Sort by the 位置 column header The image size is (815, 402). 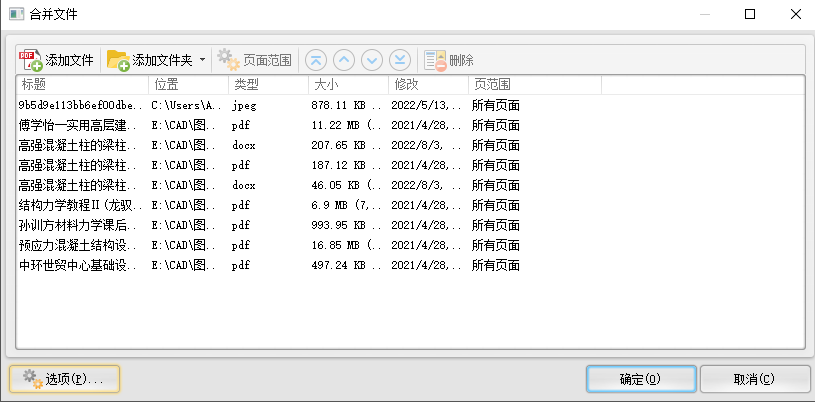(x=189, y=85)
